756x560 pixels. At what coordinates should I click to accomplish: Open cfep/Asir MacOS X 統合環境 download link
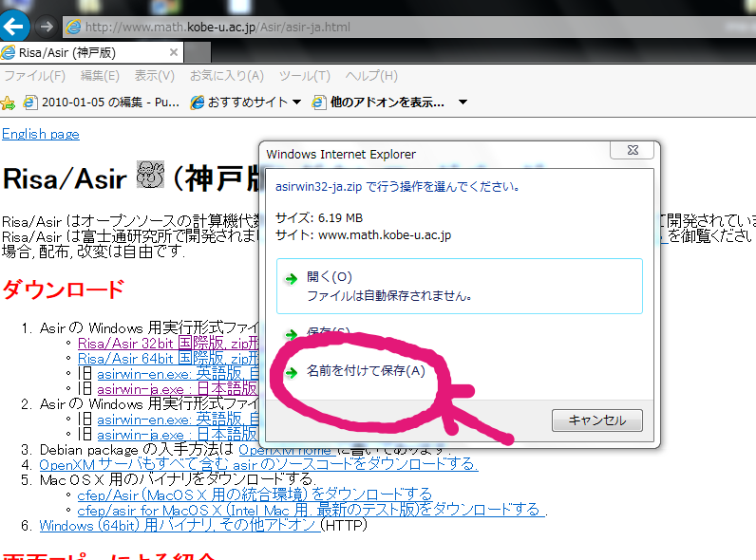255,495
